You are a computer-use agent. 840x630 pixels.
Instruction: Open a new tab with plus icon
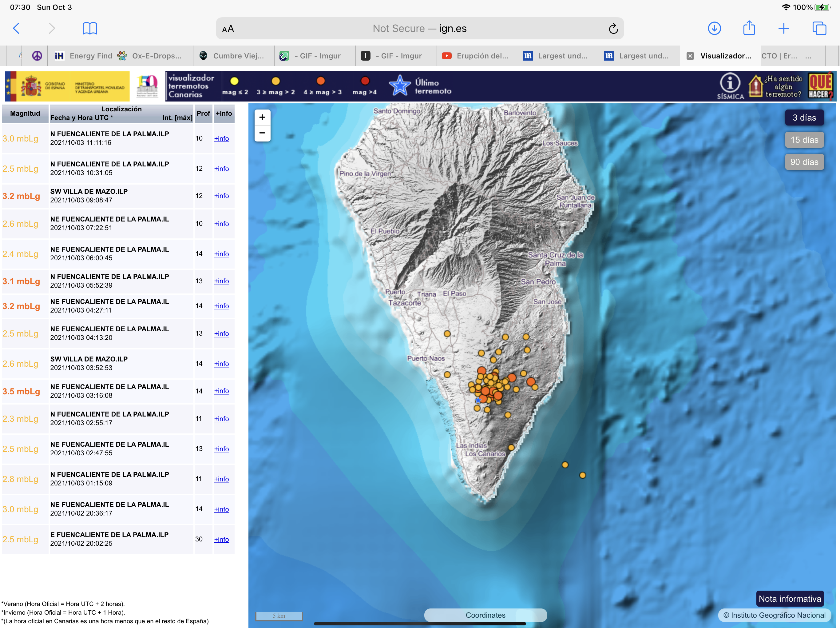tap(783, 28)
